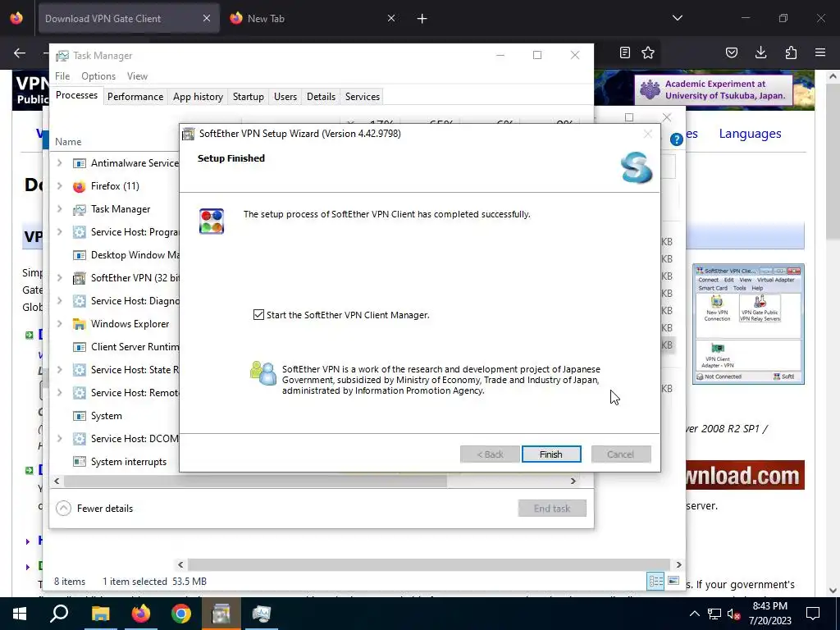Click the blue help question mark icon

click(676, 139)
